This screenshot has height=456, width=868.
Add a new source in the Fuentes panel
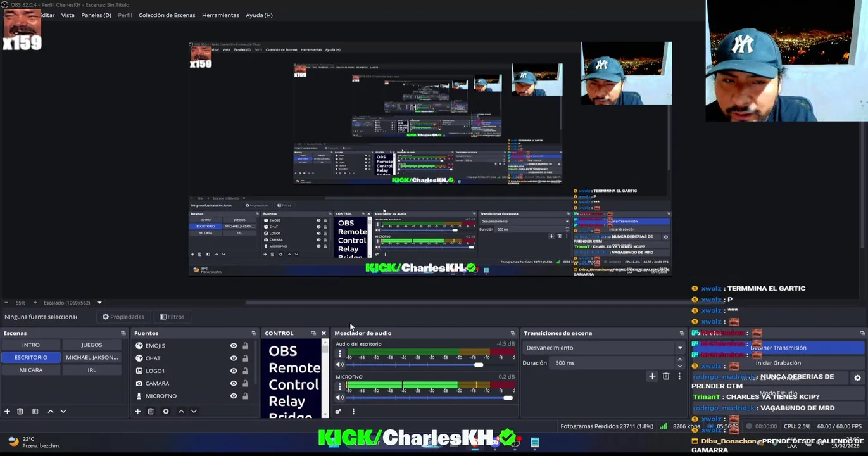click(137, 411)
